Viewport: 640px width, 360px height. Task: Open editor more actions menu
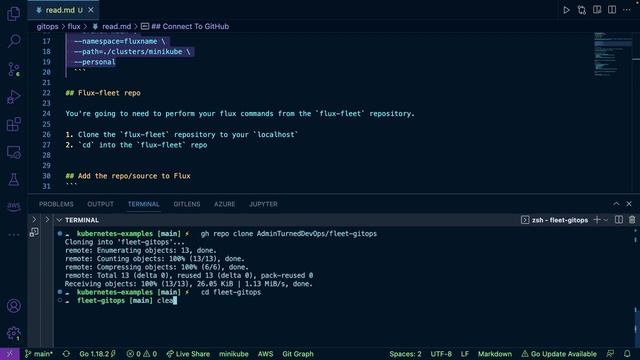coord(627,10)
